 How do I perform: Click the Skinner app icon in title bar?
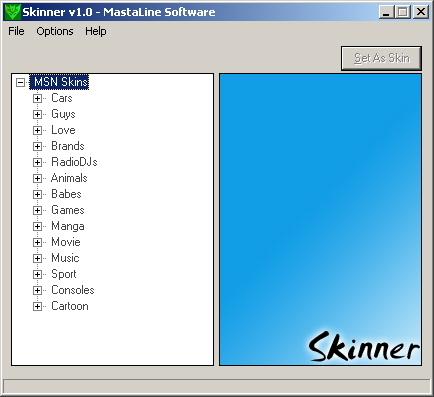[x=12, y=12]
